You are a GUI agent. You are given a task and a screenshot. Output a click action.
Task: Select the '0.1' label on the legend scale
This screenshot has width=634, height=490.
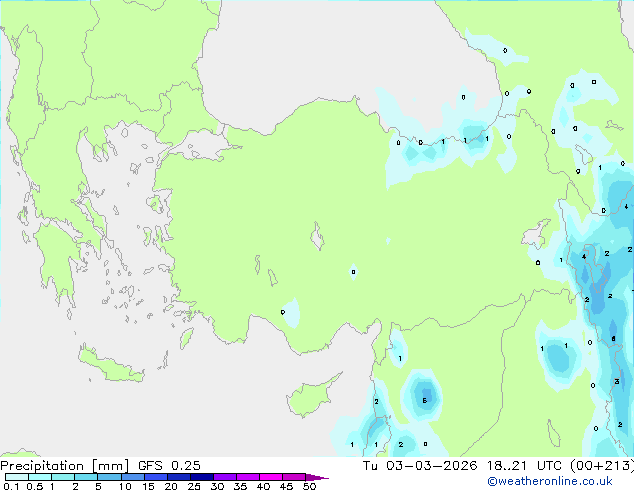click(x=11, y=486)
